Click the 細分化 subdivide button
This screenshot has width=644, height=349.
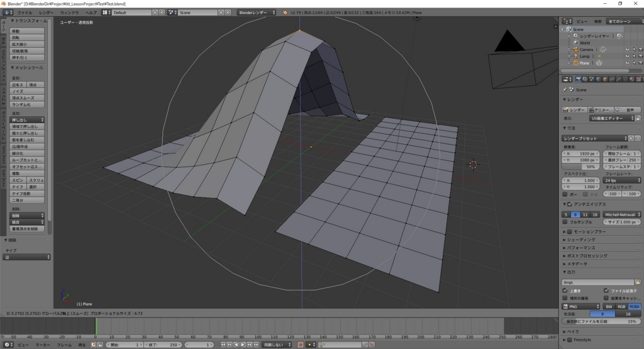pyautogui.click(x=27, y=153)
